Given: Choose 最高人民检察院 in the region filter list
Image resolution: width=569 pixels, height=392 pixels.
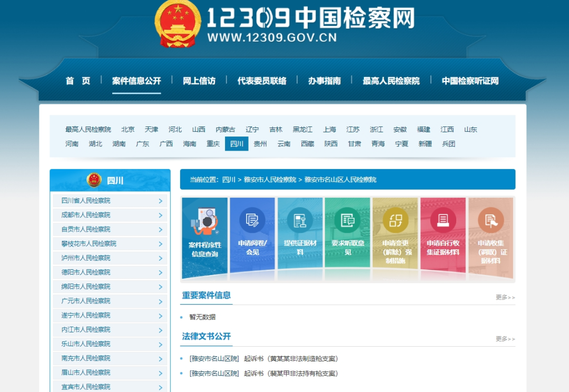Looking at the screenshot, I should pyautogui.click(x=88, y=130).
